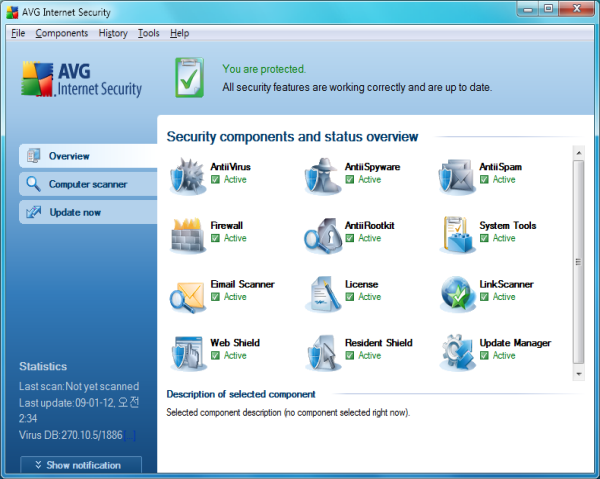
Task: Go to Computer scanner section
Action: pyautogui.click(x=88, y=184)
